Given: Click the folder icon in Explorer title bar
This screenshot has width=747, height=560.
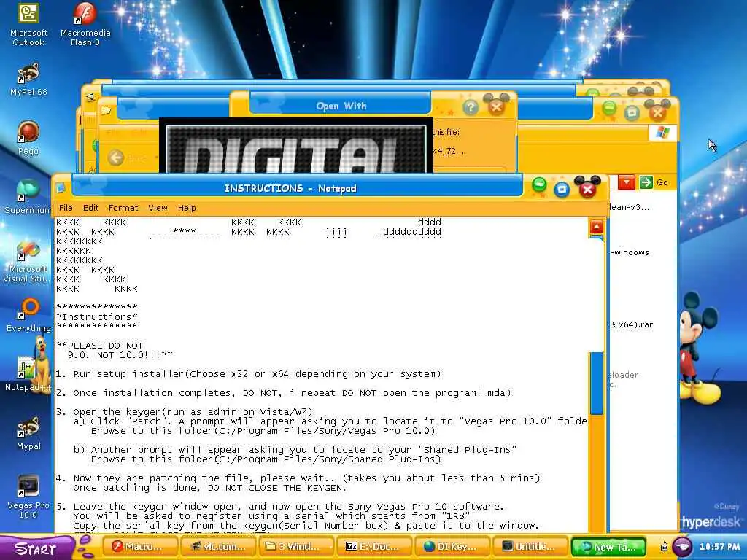Looking at the screenshot, I should tap(106, 111).
